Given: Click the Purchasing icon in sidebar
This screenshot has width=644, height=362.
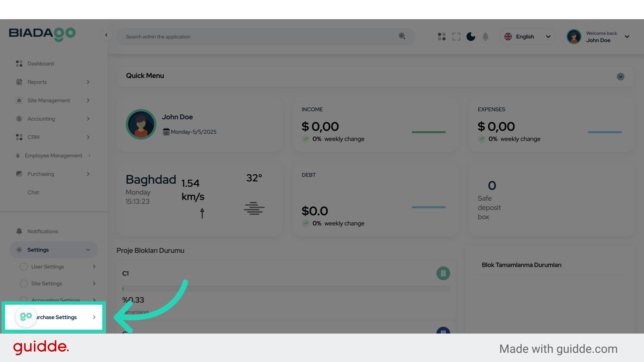Looking at the screenshot, I should pyautogui.click(x=19, y=174).
